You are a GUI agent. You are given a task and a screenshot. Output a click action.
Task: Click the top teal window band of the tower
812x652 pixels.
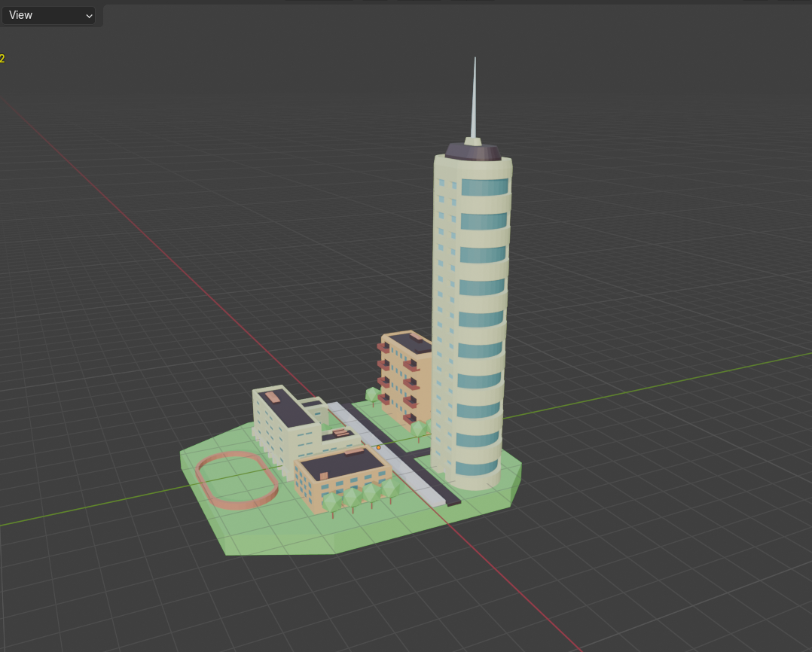(484, 187)
